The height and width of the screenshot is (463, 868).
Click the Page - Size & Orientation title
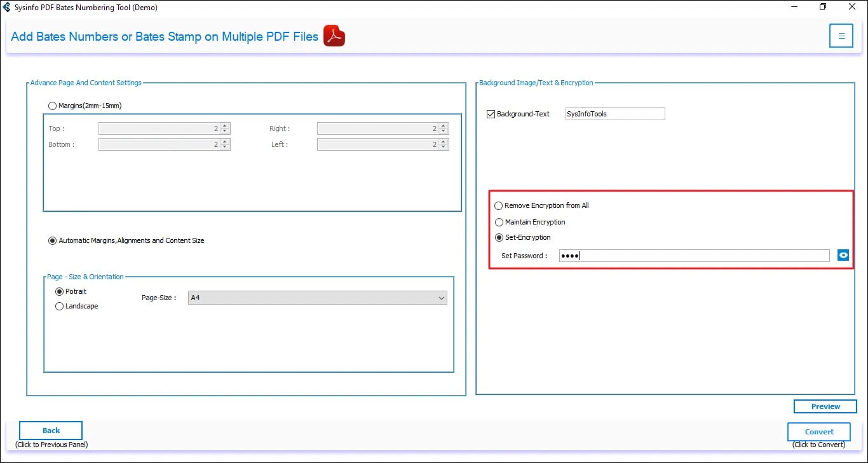click(x=85, y=277)
